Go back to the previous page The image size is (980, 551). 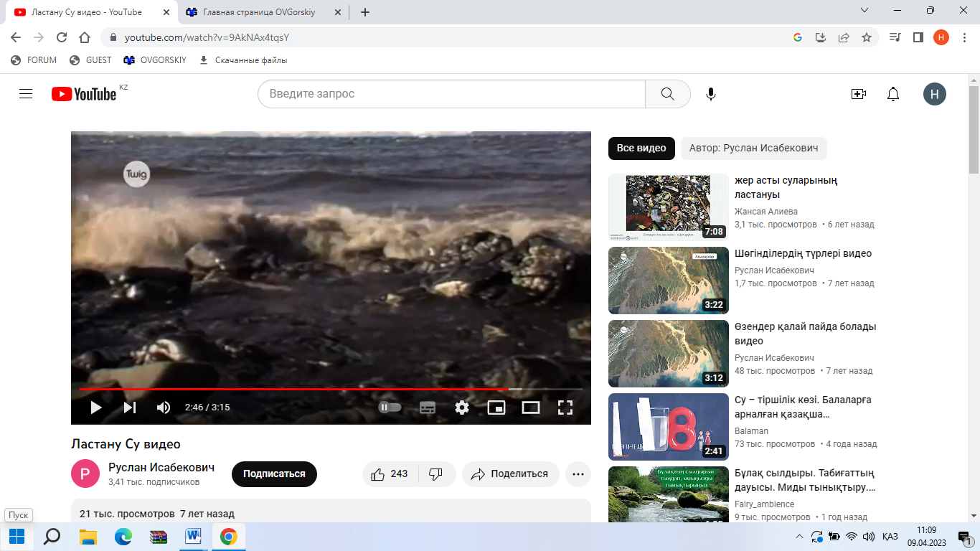click(16, 37)
